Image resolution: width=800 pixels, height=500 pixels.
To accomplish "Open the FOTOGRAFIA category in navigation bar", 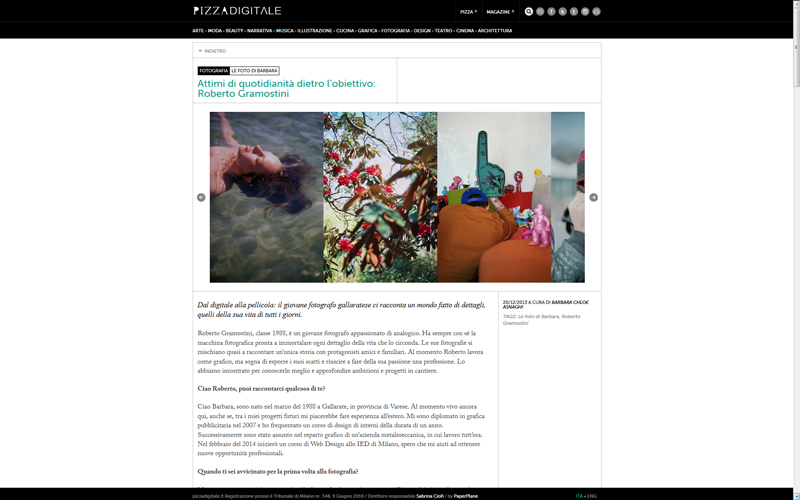I will 395,31.
